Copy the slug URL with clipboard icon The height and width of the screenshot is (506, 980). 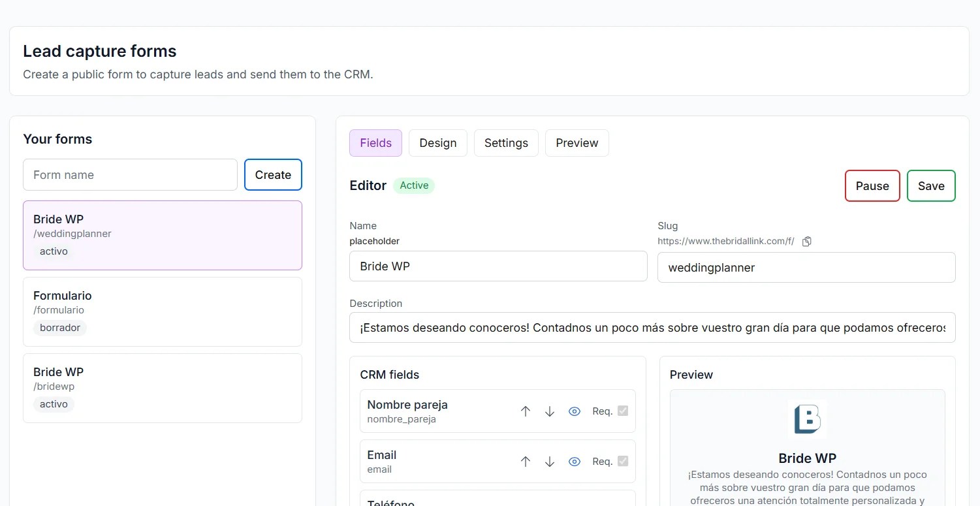[806, 242]
